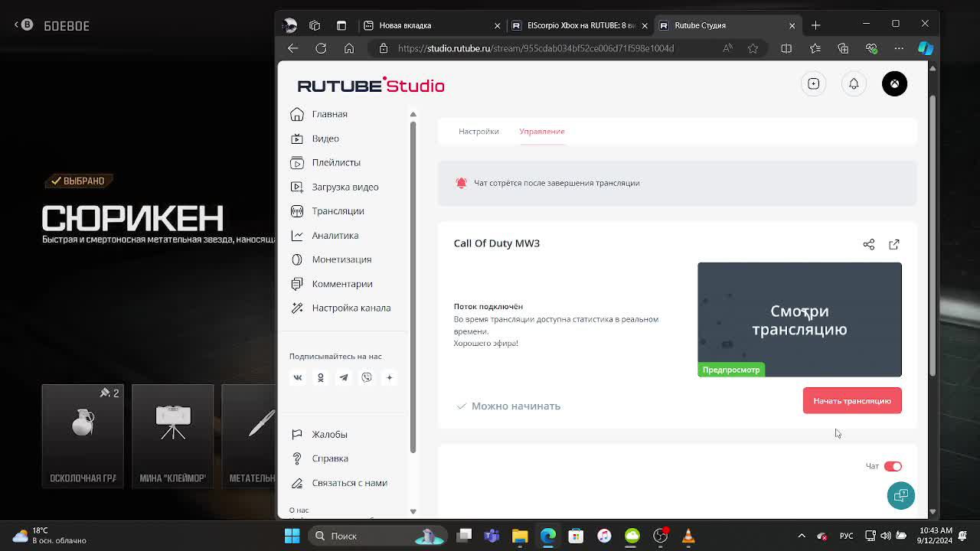Click the add video plus icon in header

814,83
